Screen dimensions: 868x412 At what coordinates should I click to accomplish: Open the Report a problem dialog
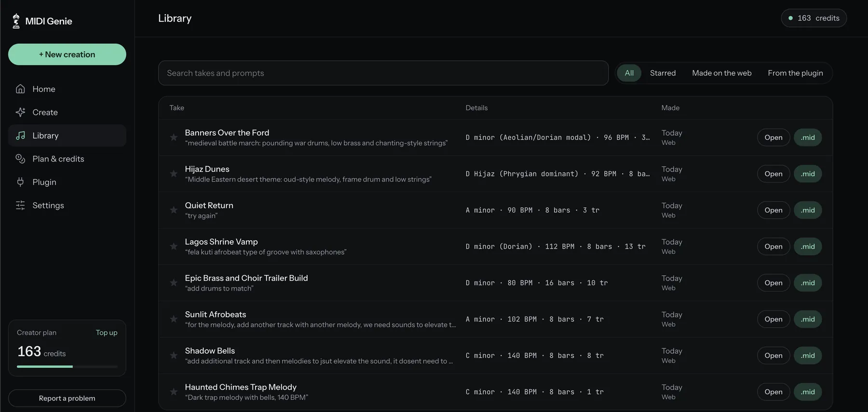point(67,399)
